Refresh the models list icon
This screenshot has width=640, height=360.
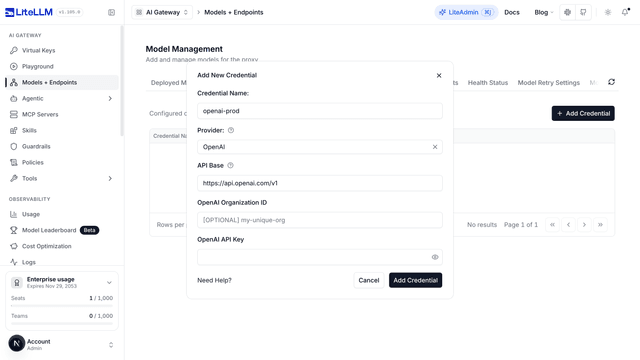click(611, 82)
